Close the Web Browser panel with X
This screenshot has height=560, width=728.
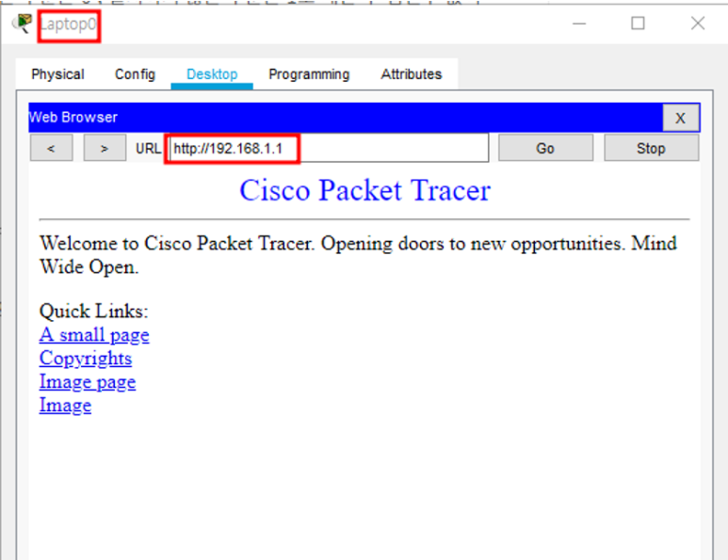click(x=680, y=118)
